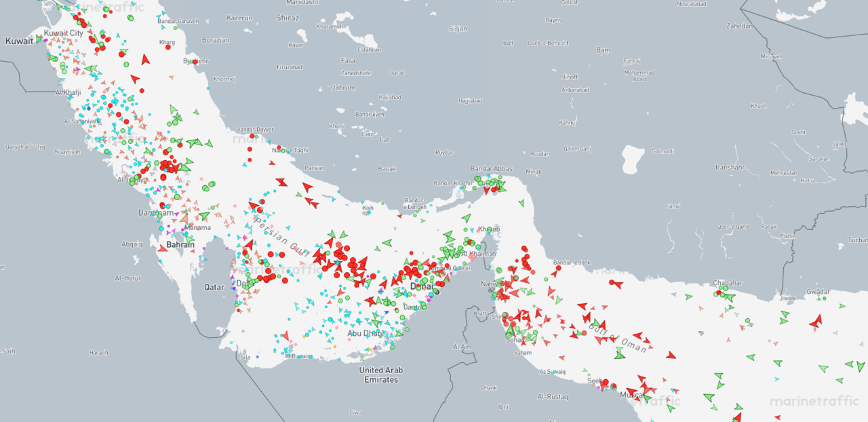Click the Abu Dhabi city label
This screenshot has height=422, width=868.
(x=366, y=333)
